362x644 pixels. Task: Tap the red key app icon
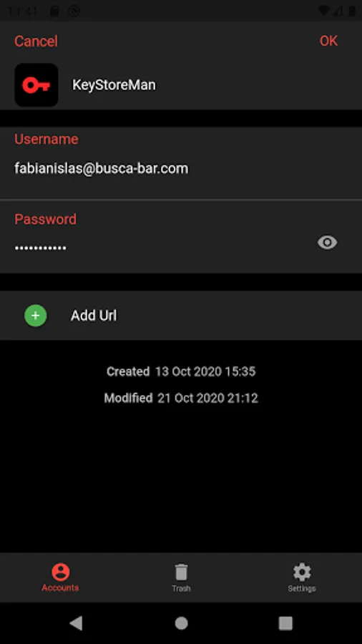point(36,85)
